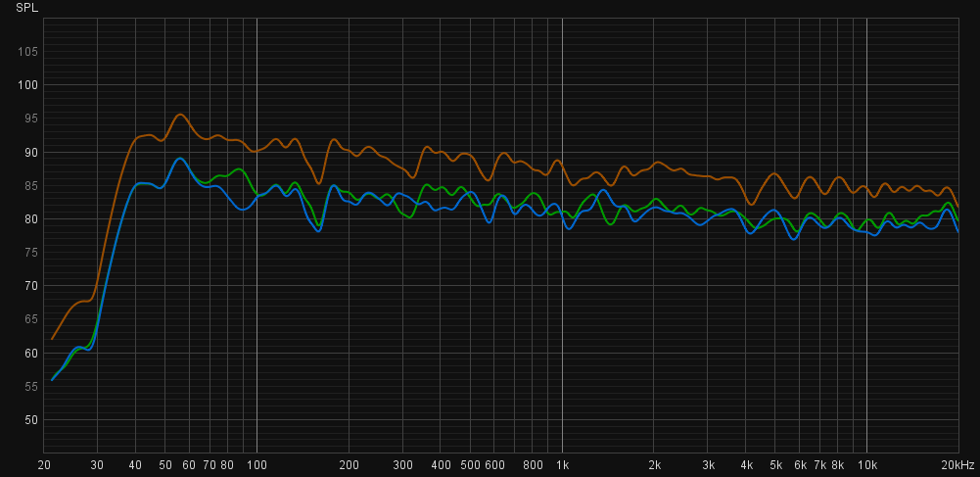Click the 500 Hz x-axis label
This screenshot has height=477, width=980.
pyautogui.click(x=470, y=464)
